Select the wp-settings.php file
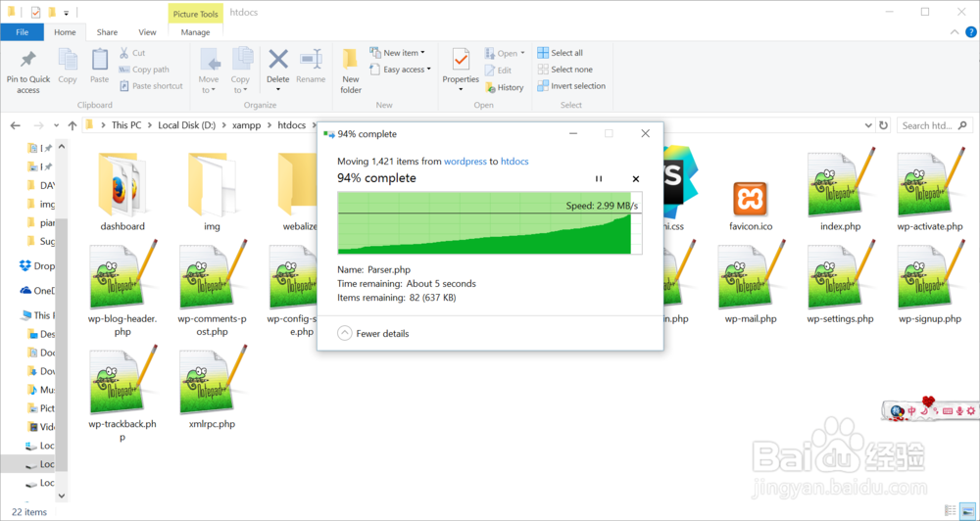Screen dimensions: 980x521 (x=840, y=284)
